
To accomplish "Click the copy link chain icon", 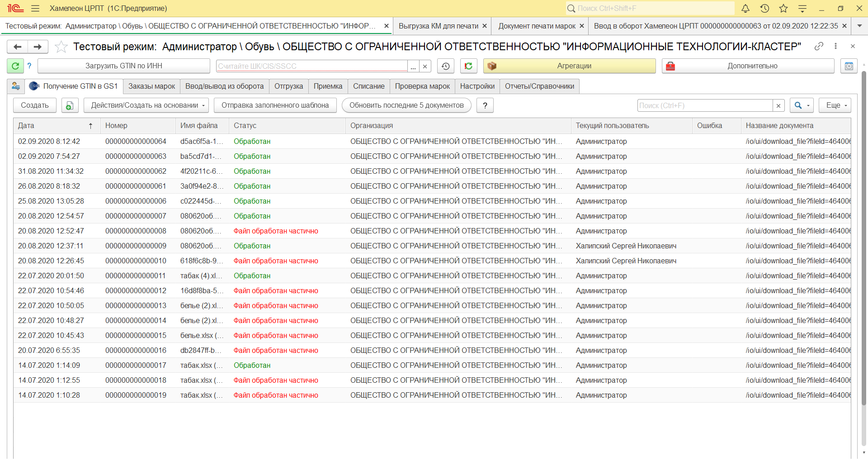I will pyautogui.click(x=819, y=46).
